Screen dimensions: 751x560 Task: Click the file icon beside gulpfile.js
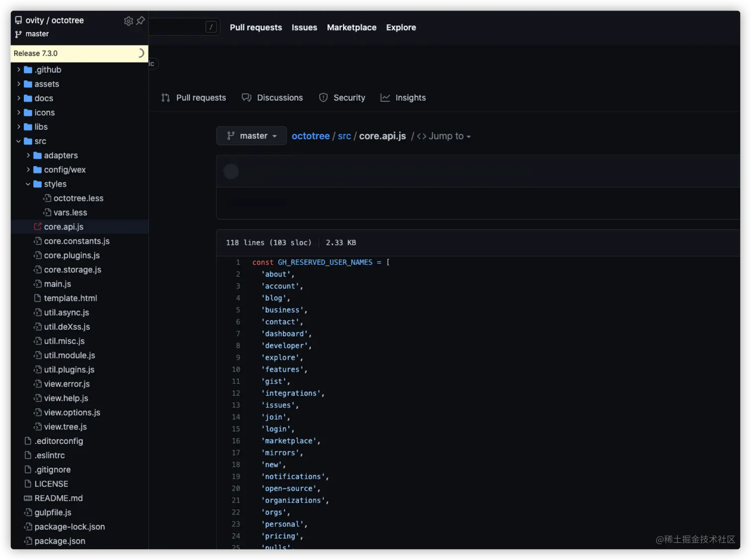click(28, 512)
